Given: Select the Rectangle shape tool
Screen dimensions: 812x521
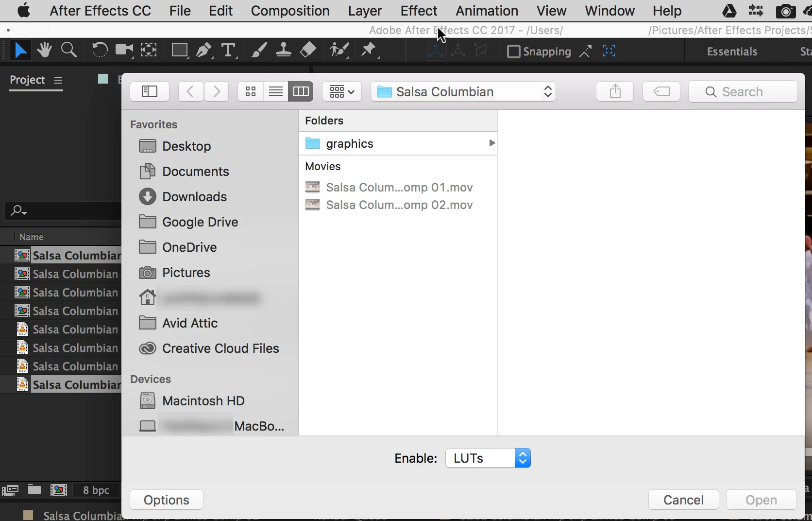Looking at the screenshot, I should [180, 50].
